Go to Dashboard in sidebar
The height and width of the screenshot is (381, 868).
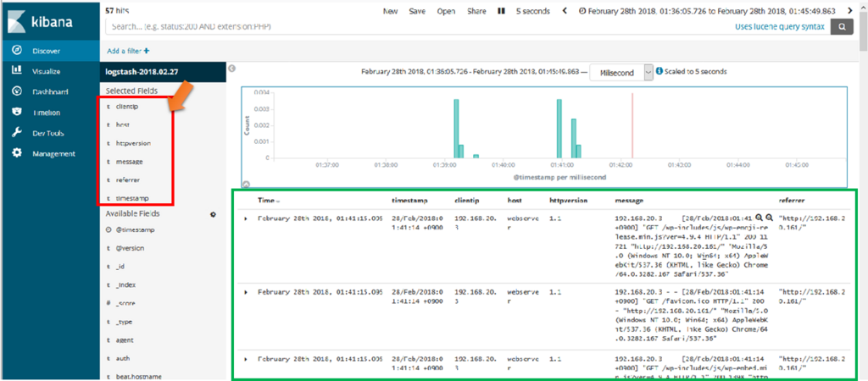pos(50,91)
